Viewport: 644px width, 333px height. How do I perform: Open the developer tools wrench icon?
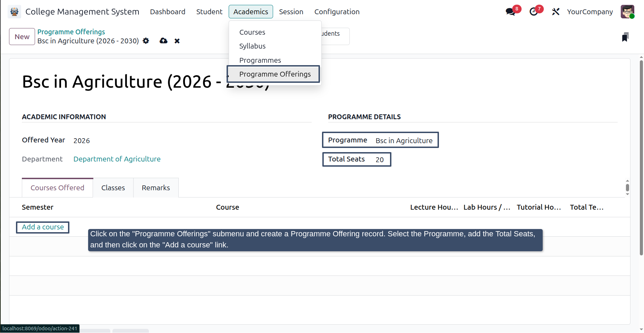(556, 12)
